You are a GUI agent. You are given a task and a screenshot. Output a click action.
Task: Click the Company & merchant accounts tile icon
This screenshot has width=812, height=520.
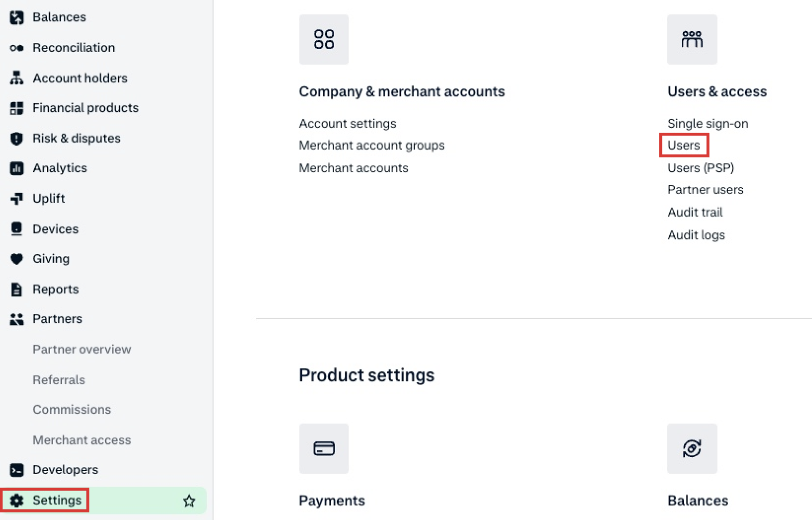tap(324, 39)
